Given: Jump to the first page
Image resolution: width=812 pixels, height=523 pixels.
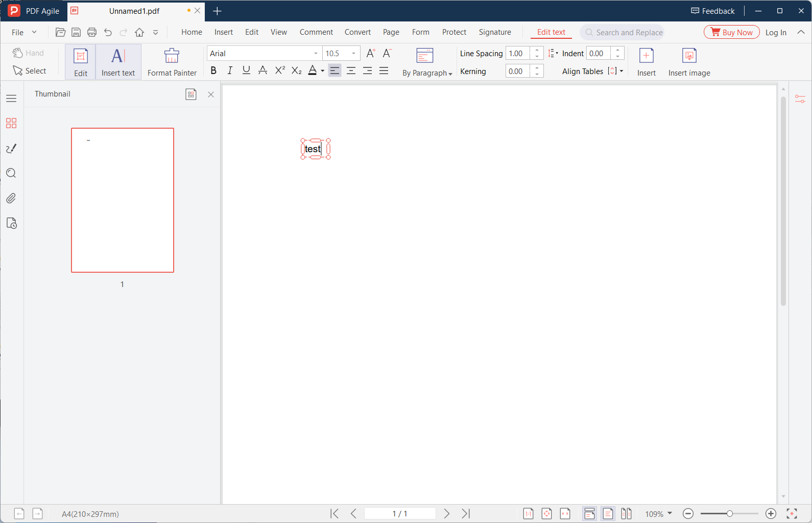Looking at the screenshot, I should (x=335, y=513).
